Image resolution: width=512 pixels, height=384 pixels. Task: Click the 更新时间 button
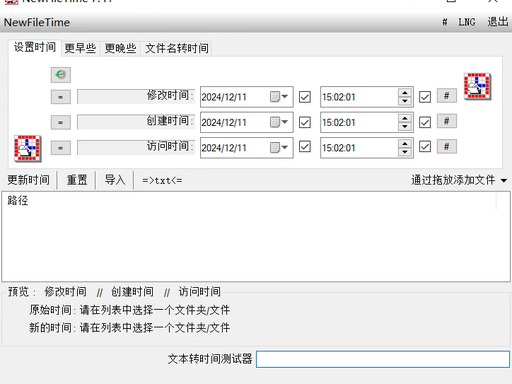click(x=29, y=180)
